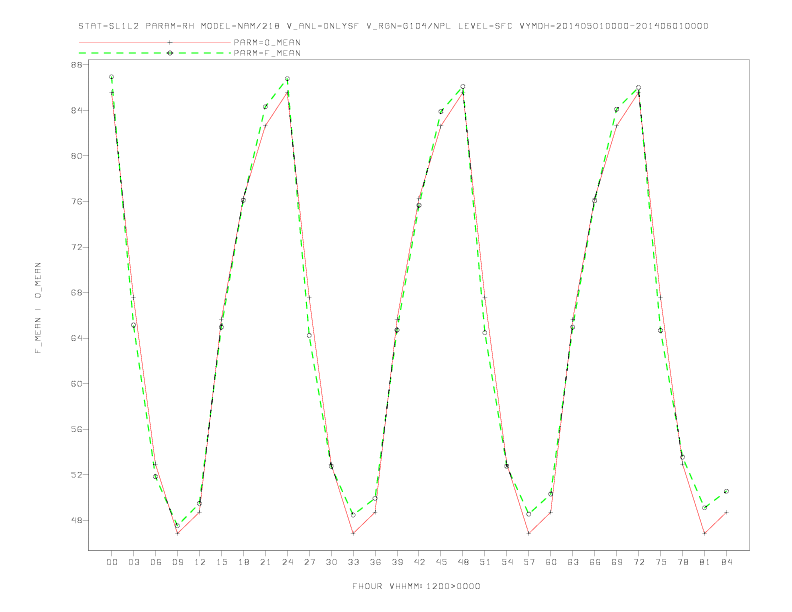Click the x-axis forecast hour label 00
792x612 pixels.
tap(112, 562)
